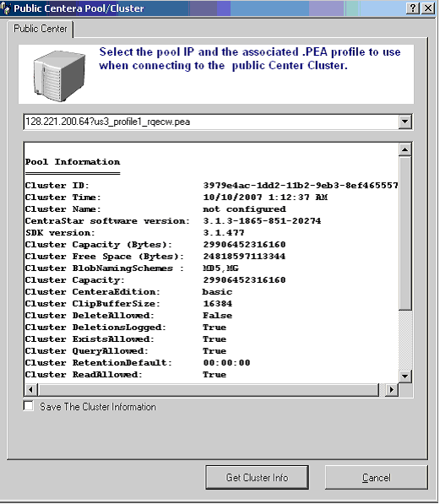
Task: Select the Public Center tab
Action: click(x=41, y=29)
